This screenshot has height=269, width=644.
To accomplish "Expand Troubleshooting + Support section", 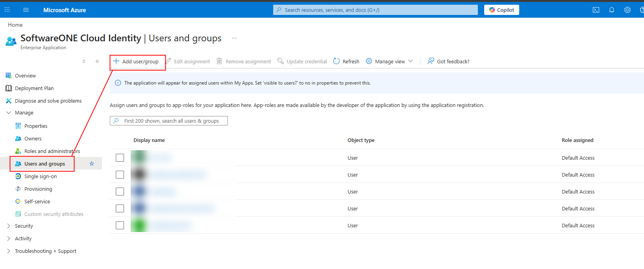I will (x=9, y=251).
